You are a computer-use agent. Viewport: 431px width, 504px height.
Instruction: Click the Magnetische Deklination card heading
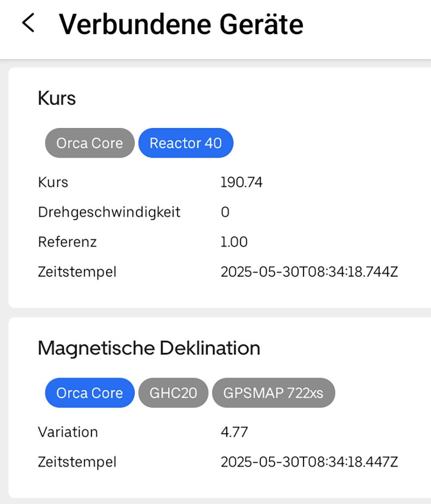pos(149,348)
